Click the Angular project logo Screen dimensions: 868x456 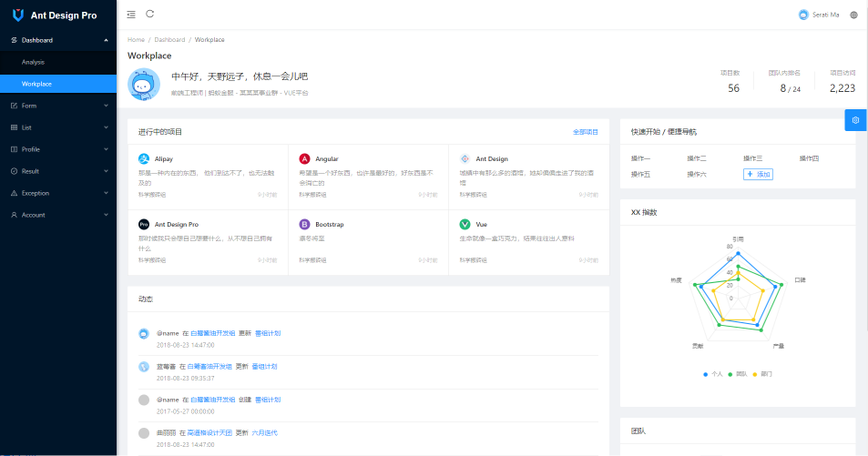(304, 158)
